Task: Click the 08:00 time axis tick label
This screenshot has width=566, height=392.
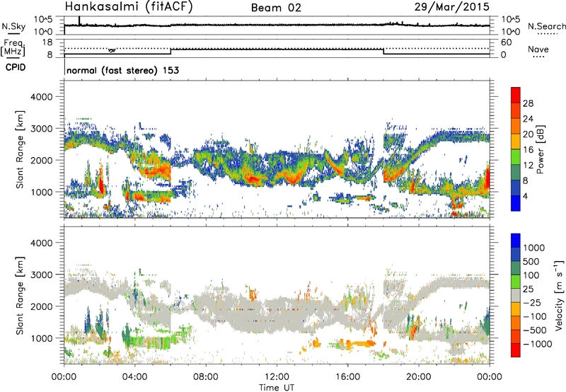Action: point(206,377)
